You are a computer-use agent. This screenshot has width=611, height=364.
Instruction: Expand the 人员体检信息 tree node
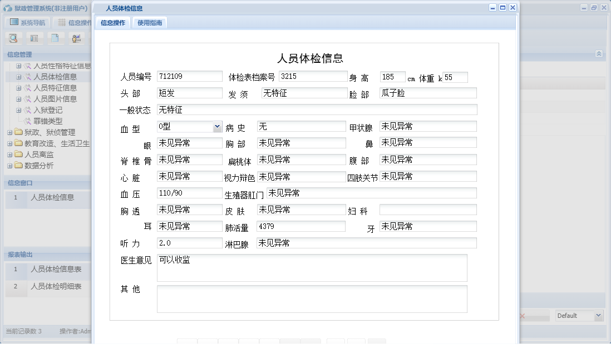[x=19, y=77]
